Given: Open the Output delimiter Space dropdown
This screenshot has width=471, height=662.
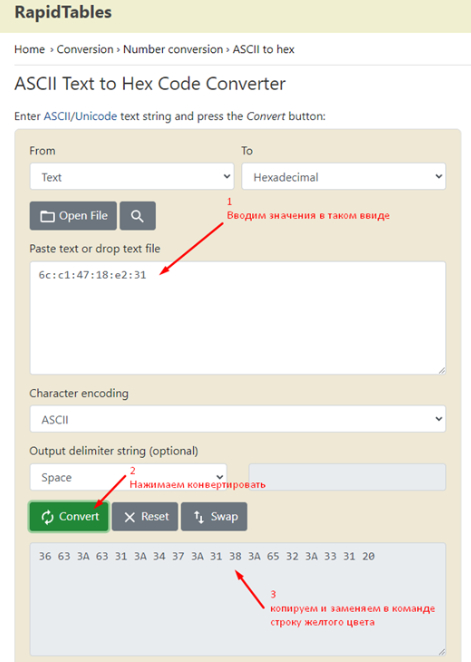Looking at the screenshot, I should point(128,477).
